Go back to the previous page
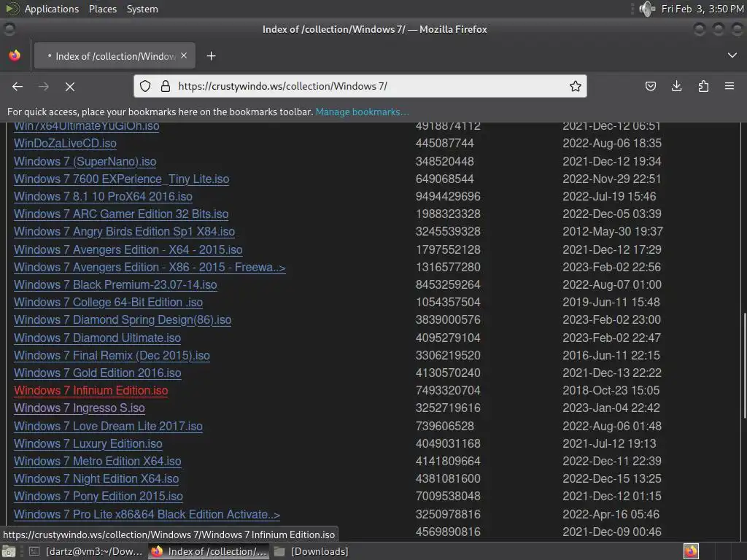The height and width of the screenshot is (560, 747). click(x=18, y=86)
